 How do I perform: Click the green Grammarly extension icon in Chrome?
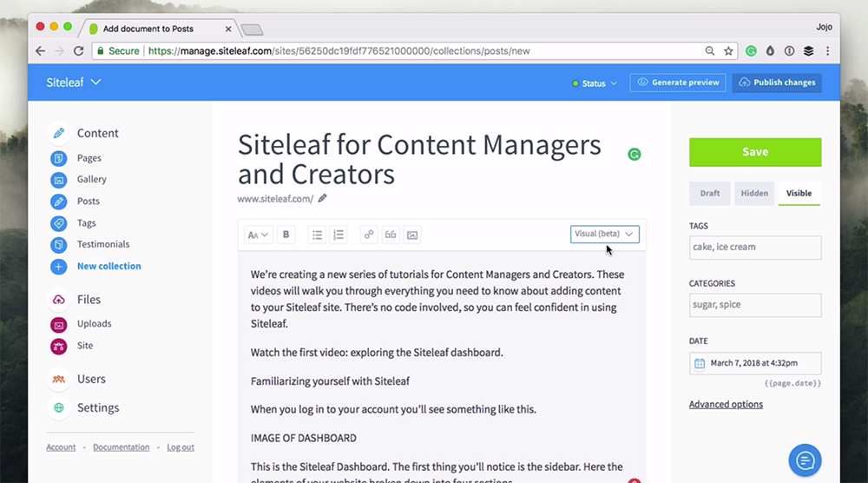pyautogui.click(x=751, y=51)
